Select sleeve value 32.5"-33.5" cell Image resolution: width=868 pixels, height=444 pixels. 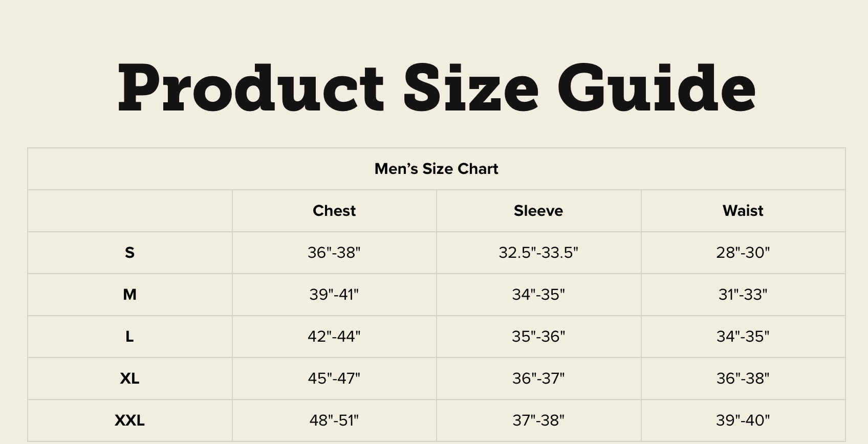click(x=538, y=253)
